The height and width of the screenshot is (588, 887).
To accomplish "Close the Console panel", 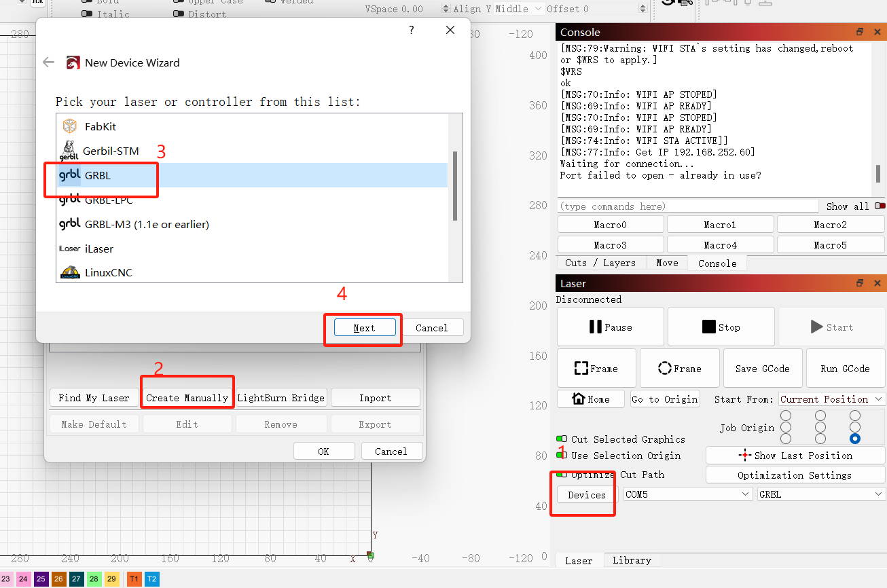I will tap(877, 32).
